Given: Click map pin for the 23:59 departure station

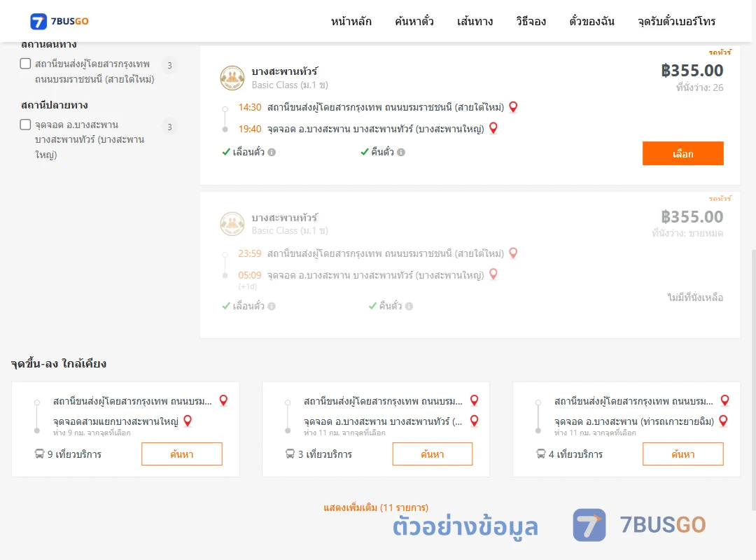Looking at the screenshot, I should coord(513,253).
